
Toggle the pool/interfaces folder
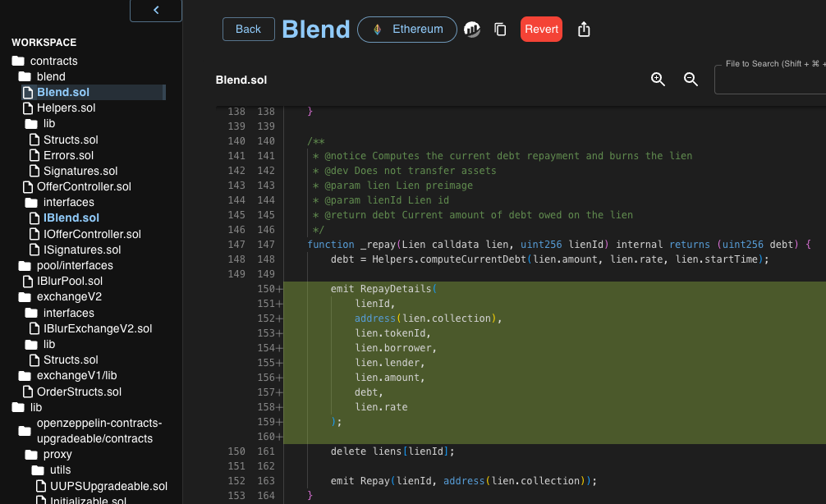click(25, 265)
